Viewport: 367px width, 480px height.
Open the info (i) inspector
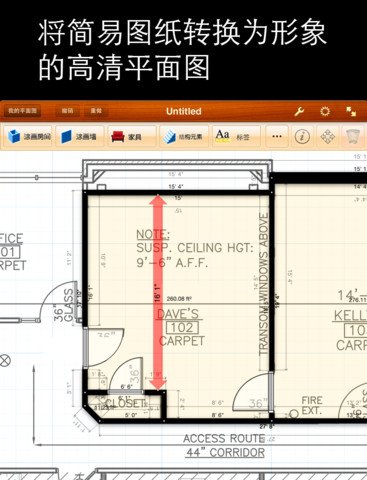[302, 136]
